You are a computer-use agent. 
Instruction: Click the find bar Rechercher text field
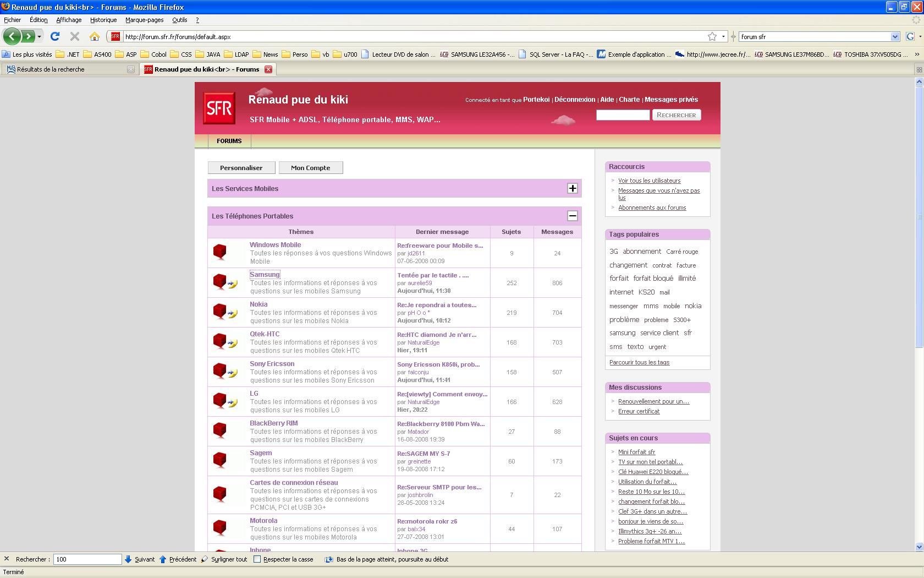click(x=87, y=559)
